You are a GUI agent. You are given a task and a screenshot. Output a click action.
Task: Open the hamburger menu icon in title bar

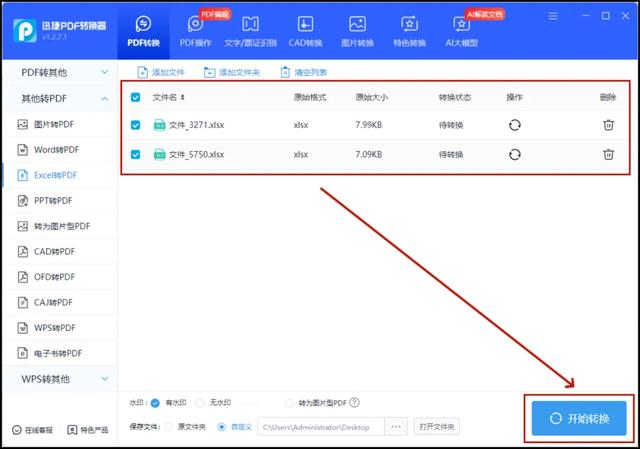click(553, 16)
